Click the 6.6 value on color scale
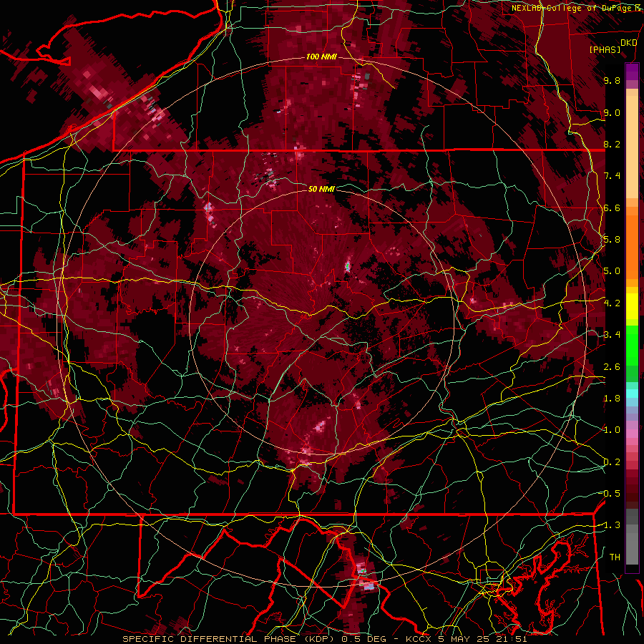Screen dimensions: 644x644 (x=612, y=208)
